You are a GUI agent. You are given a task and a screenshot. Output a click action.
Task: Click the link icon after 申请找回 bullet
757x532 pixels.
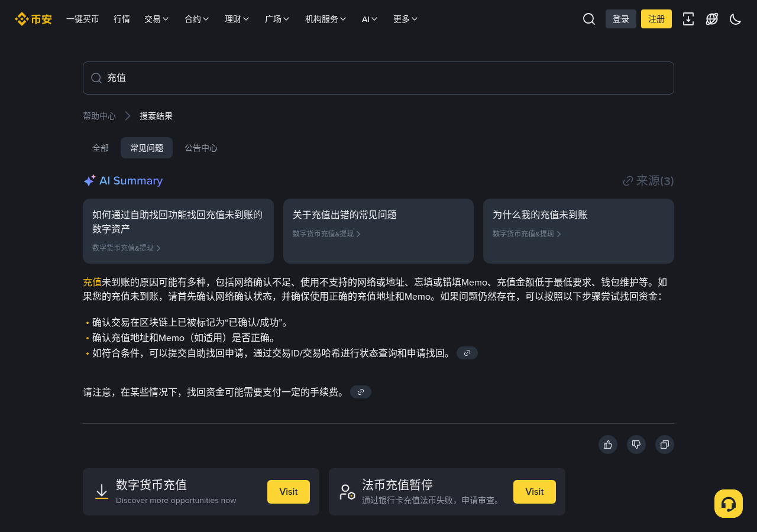tap(467, 353)
